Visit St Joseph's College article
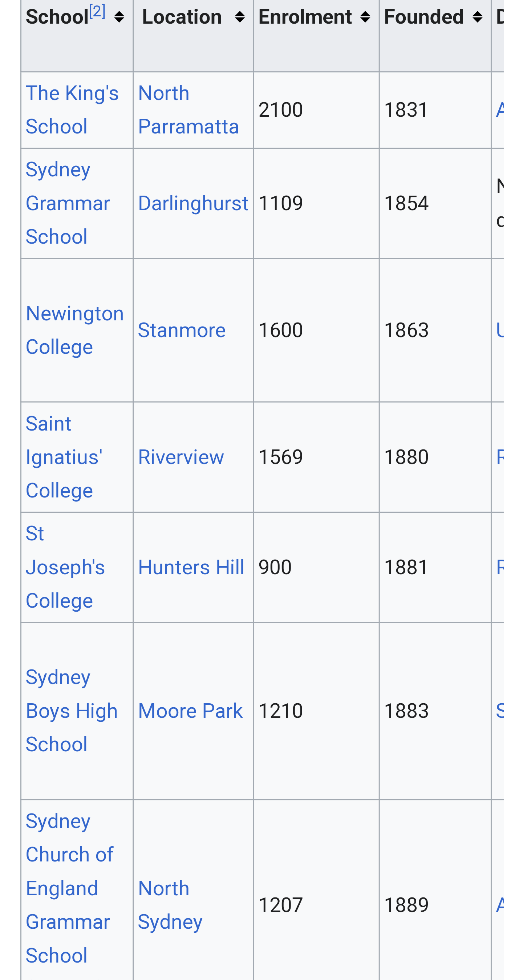The height and width of the screenshot is (980, 523). [x=65, y=567]
